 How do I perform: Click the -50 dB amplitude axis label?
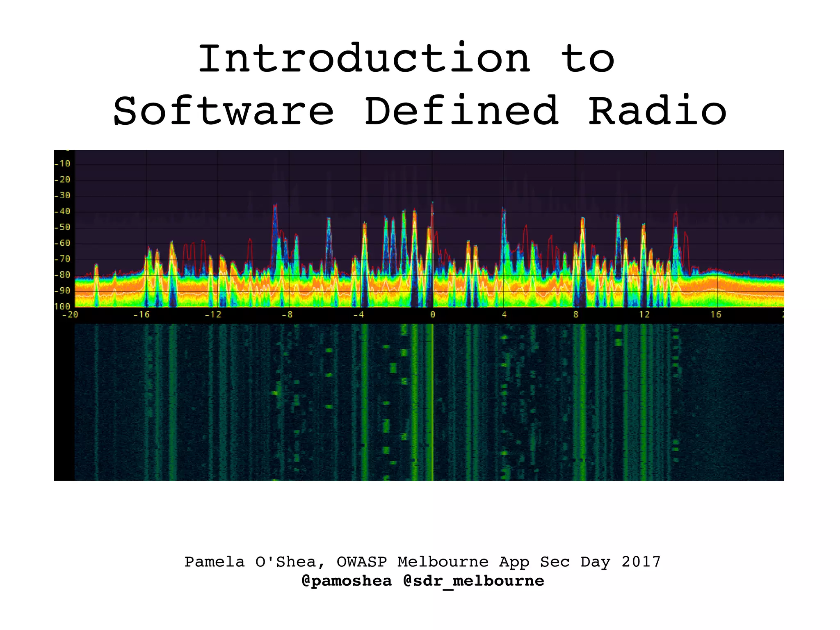pos(62,227)
